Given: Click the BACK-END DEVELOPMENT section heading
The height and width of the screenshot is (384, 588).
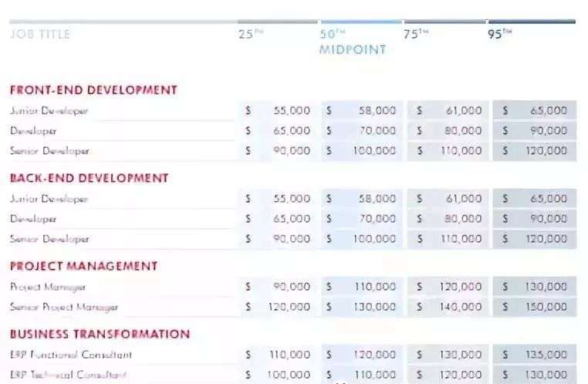Looking at the screenshot, I should click(x=89, y=178).
